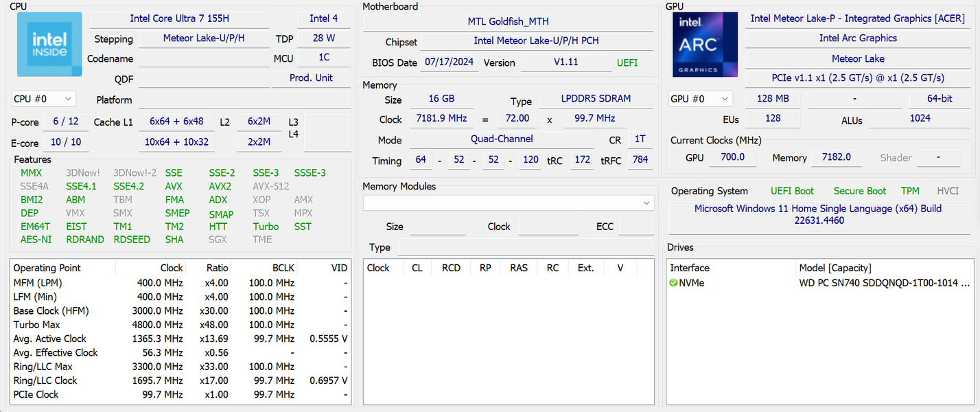Select the Base Clock (HFM) row
The image size is (980, 412).
pos(180,311)
